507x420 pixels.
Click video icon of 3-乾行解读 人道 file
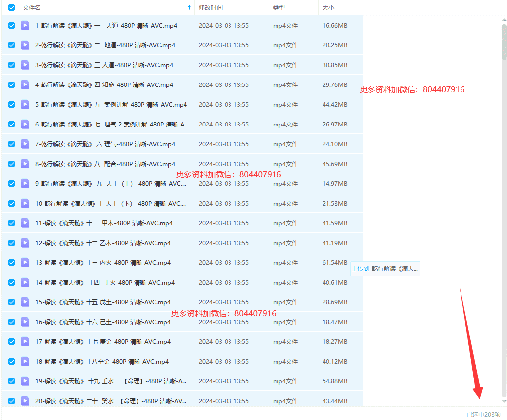click(x=25, y=65)
